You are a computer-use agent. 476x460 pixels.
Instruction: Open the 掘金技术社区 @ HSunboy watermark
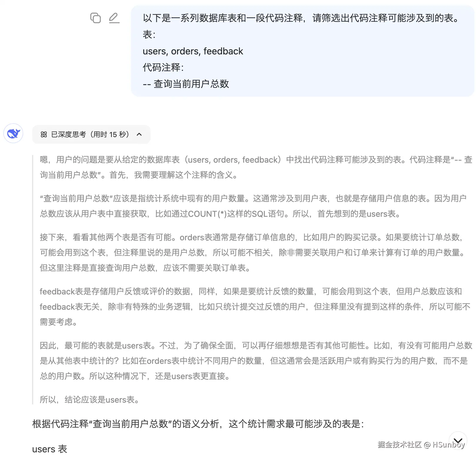click(421, 444)
